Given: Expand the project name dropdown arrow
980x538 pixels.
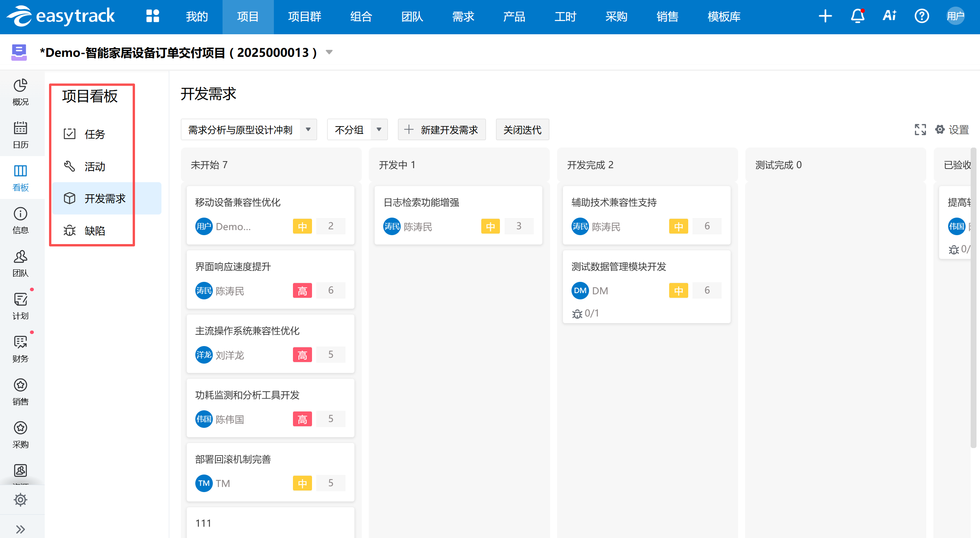Looking at the screenshot, I should pos(329,52).
